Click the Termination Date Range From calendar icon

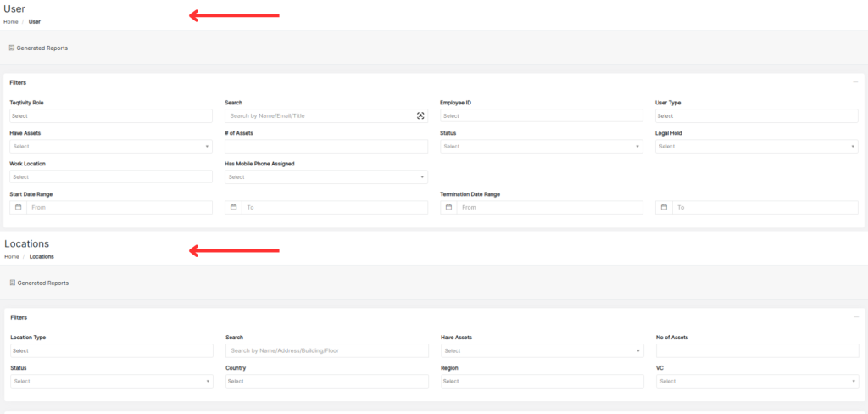click(448, 207)
